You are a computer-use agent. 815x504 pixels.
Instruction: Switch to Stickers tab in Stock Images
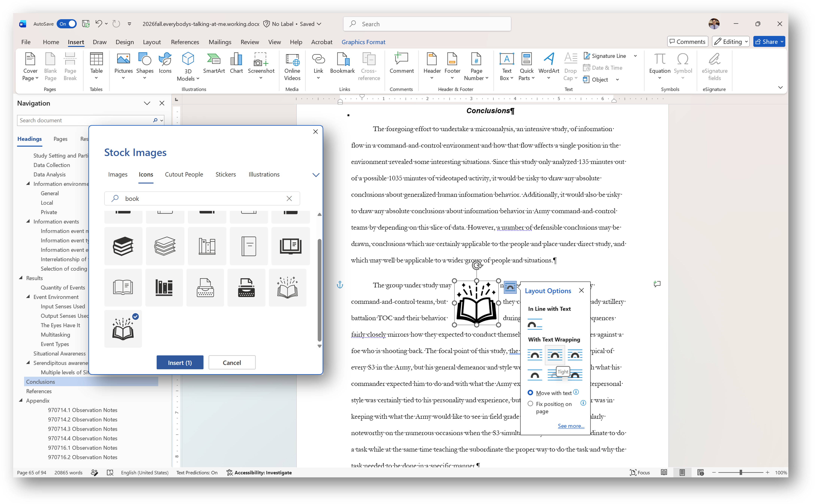coord(225,174)
